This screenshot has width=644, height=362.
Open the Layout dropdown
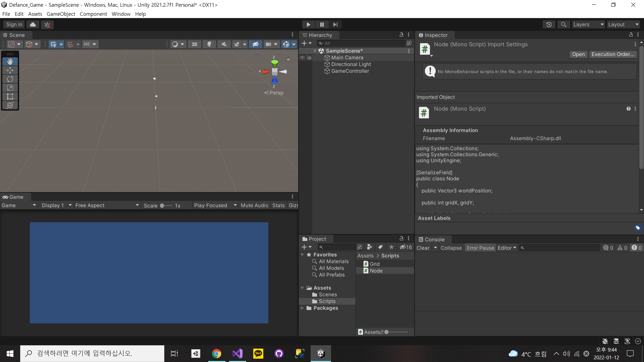pyautogui.click(x=623, y=24)
